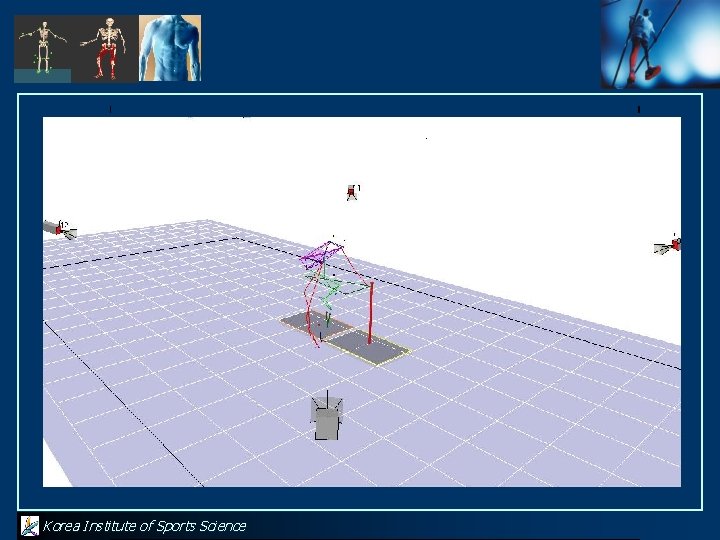720x540 pixels.
Task: Click the Korea Institute of Sports Science logo
Action: (30, 526)
